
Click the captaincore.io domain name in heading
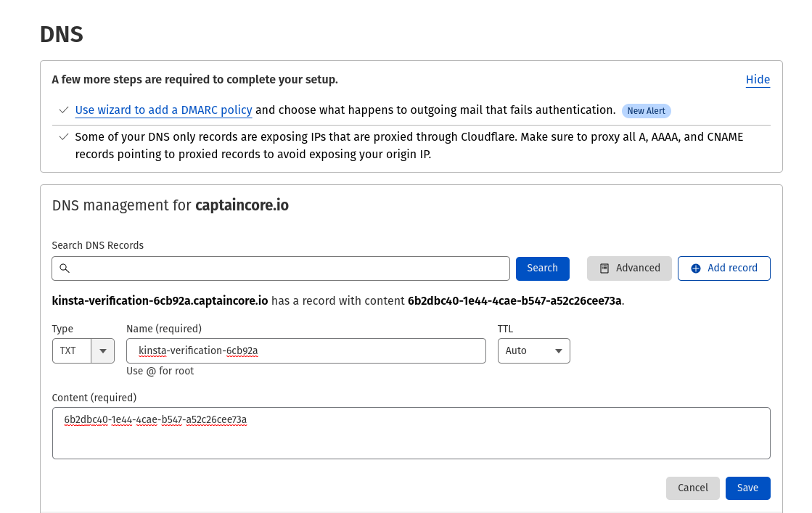tap(242, 205)
